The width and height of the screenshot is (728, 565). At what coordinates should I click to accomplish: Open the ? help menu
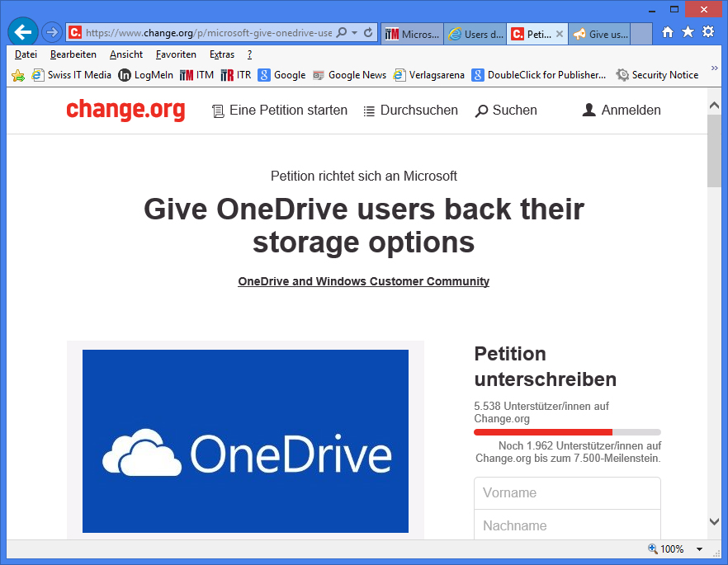pos(250,54)
